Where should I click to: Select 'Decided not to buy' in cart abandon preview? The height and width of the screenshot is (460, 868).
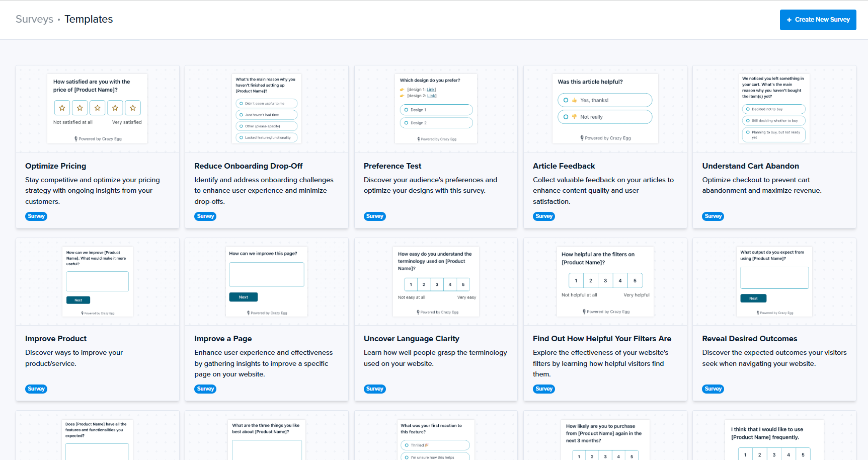click(x=774, y=109)
